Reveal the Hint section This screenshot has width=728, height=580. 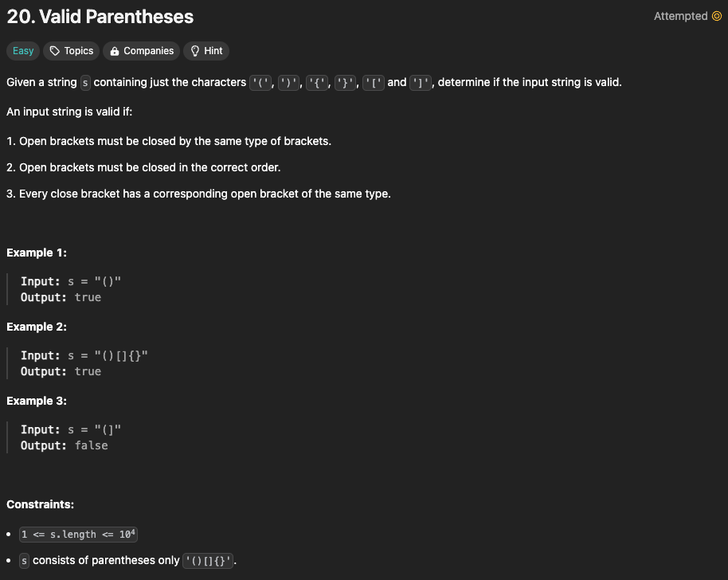pos(206,51)
